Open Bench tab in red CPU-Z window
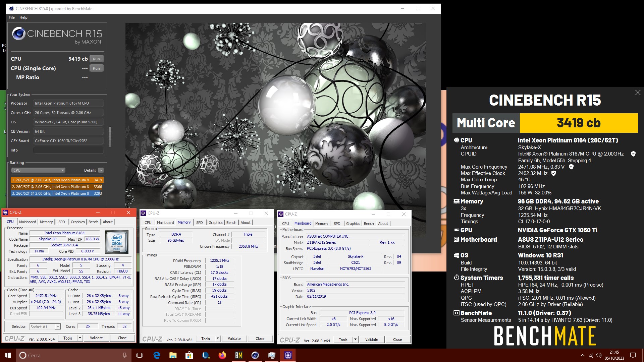Viewport: 644px width, 362px height. click(94, 222)
